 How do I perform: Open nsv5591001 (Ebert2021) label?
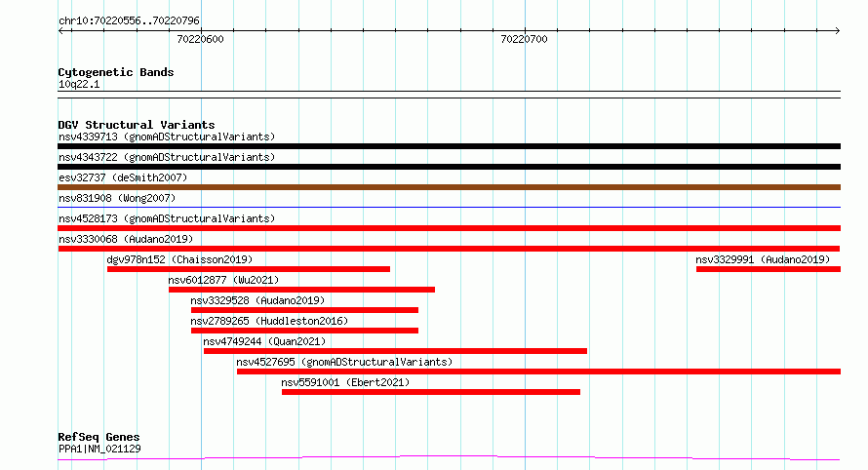click(x=345, y=382)
